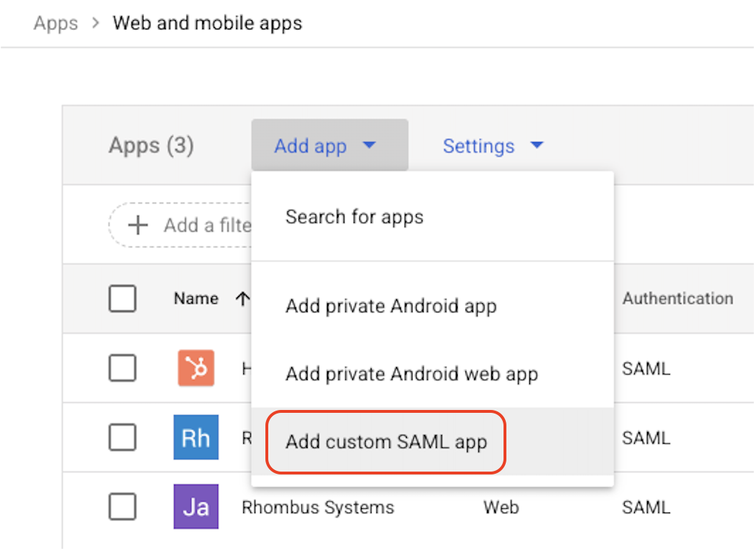
Task: Click the chevron separator in breadcrumb
Action: (95, 23)
